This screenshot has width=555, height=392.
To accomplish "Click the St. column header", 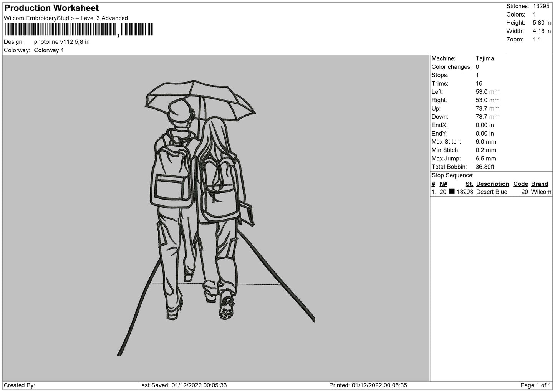I will (x=469, y=184).
